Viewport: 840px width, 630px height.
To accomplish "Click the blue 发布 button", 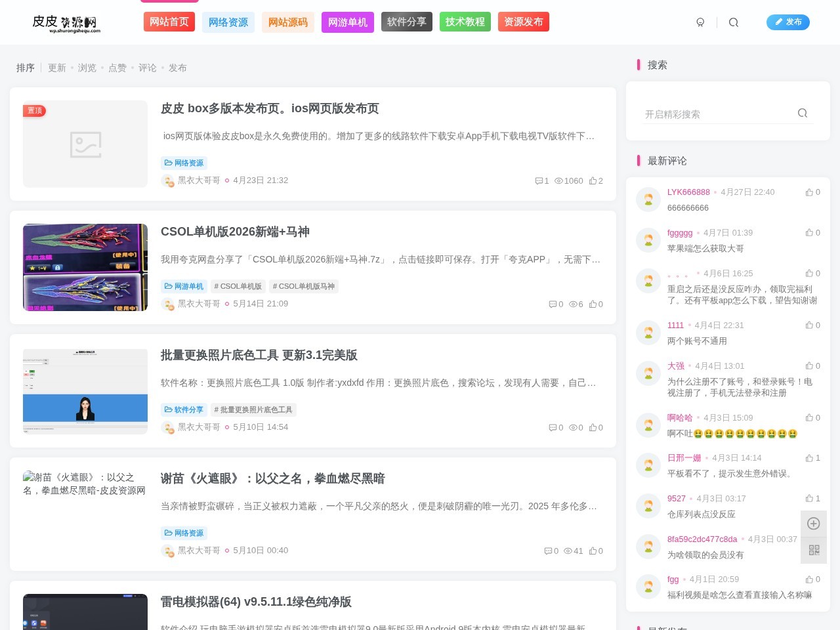I will point(788,22).
